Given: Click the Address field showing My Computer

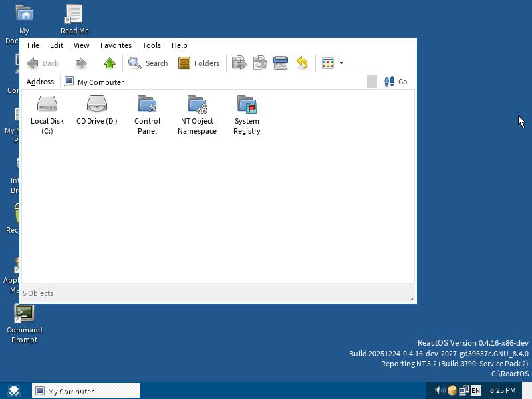Looking at the screenshot, I should click(x=213, y=82).
